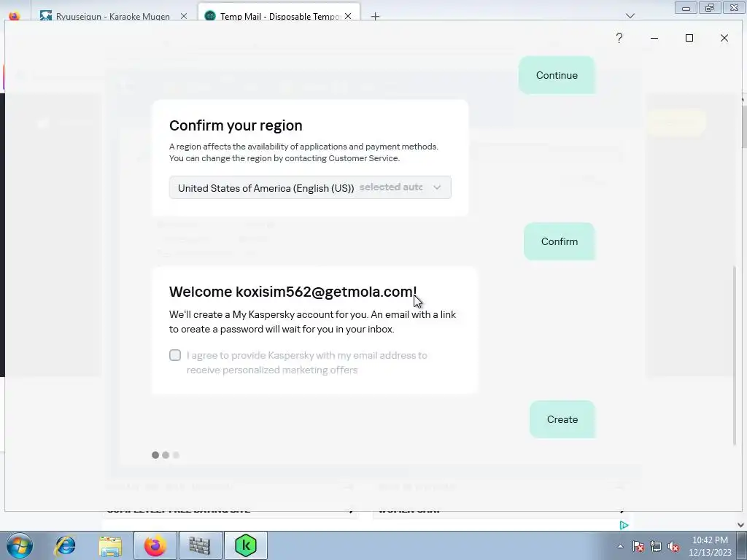Close the Kaspersky setup window
Screen dimensions: 747x560
[724, 38]
